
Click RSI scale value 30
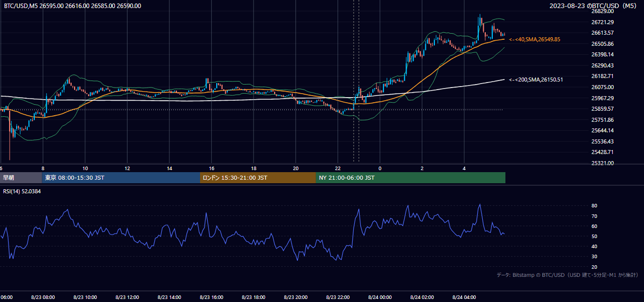(594, 257)
